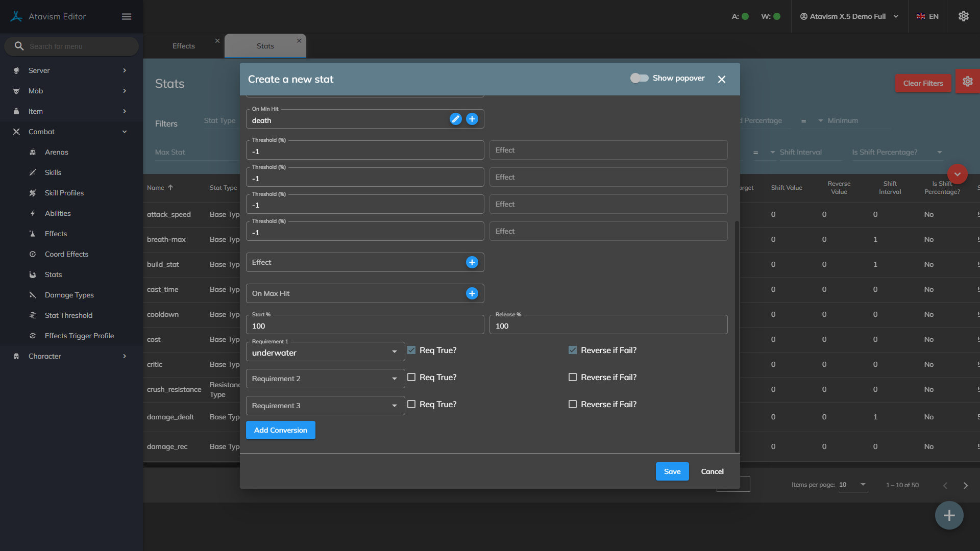Click the plus icon beside death in On Min Hit

coord(472,119)
